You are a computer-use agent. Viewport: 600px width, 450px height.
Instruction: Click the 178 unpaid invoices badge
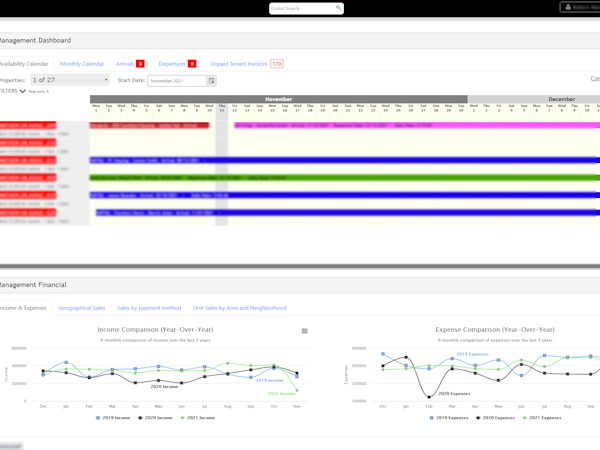point(277,64)
